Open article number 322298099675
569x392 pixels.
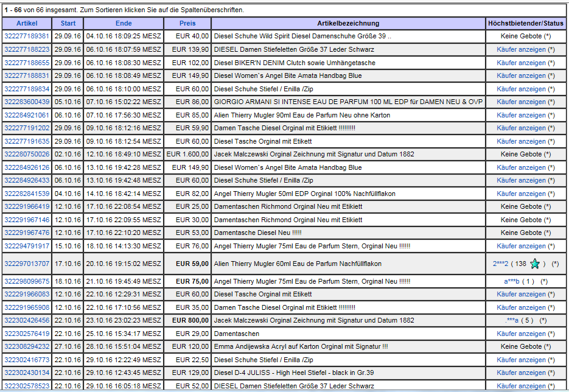[x=27, y=281]
